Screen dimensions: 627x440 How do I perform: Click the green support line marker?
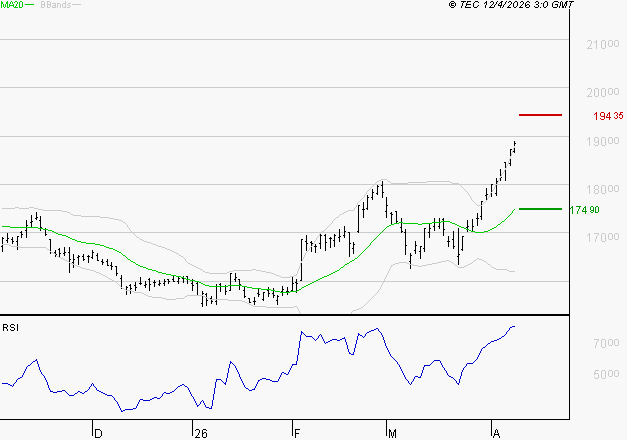[541, 209]
